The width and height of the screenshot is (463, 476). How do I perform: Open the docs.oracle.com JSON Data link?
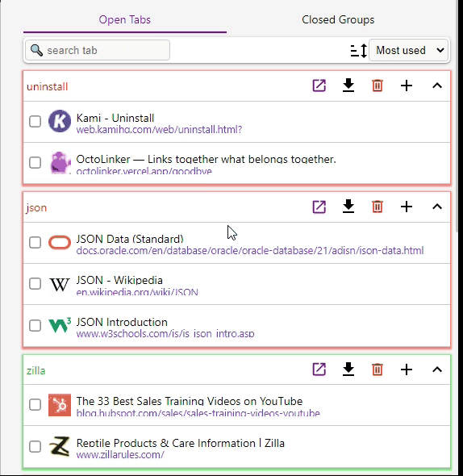250,251
